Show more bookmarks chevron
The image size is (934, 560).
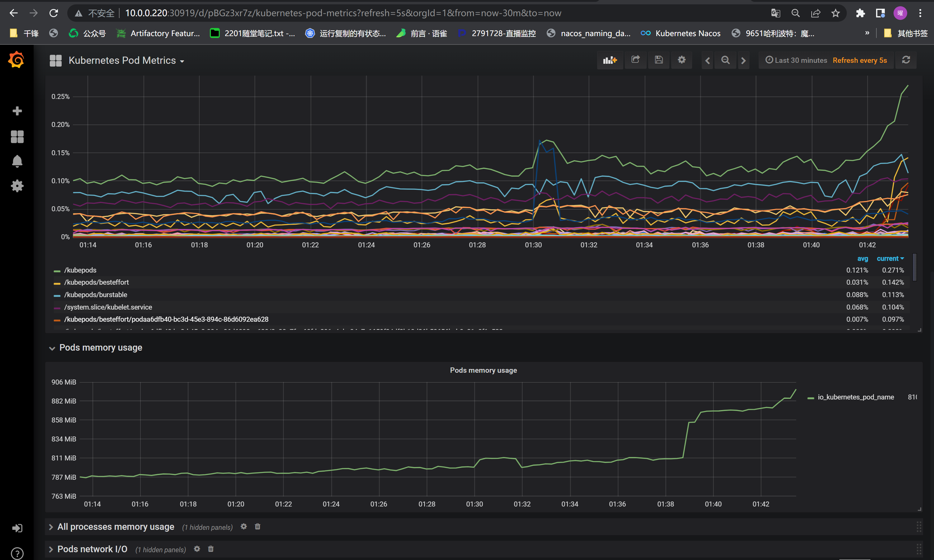[x=867, y=33]
